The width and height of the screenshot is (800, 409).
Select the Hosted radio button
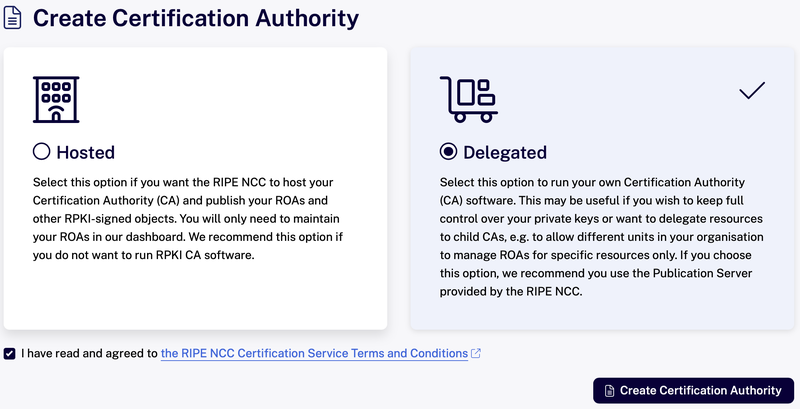(42, 152)
